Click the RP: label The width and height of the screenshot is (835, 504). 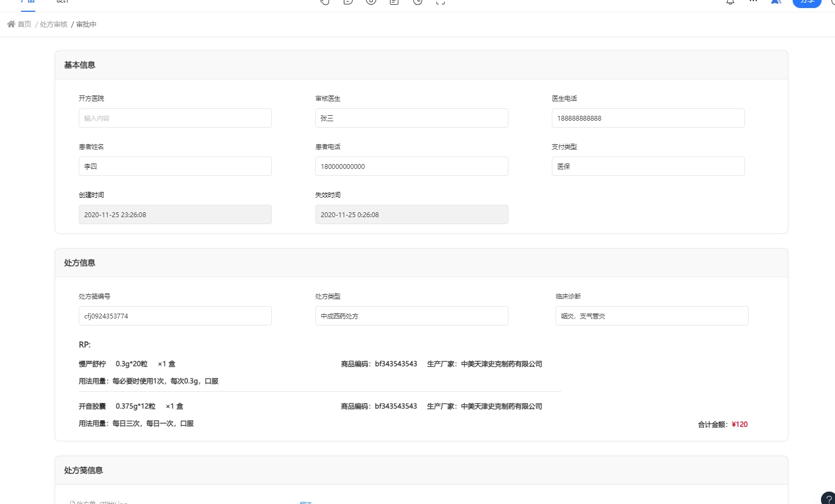click(85, 345)
